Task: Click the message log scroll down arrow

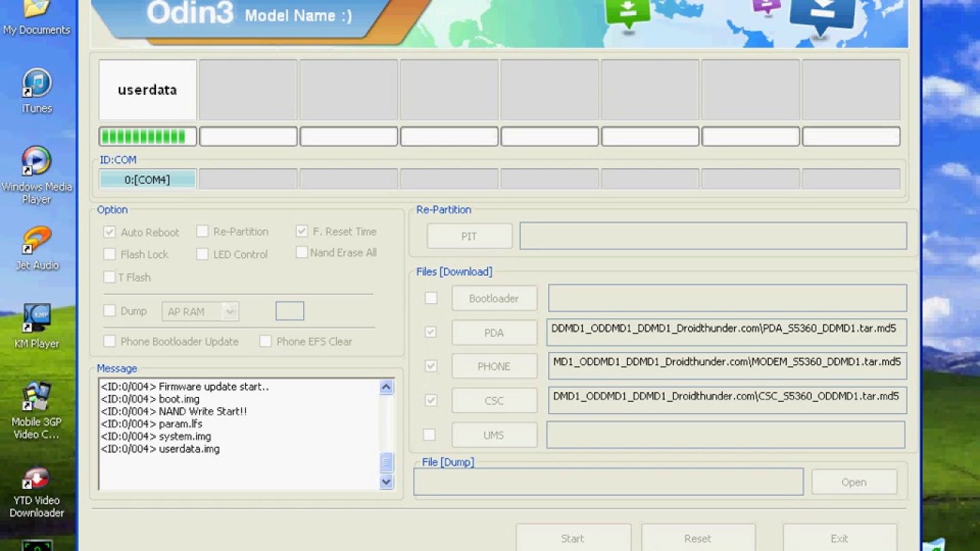Action: pyautogui.click(x=386, y=481)
